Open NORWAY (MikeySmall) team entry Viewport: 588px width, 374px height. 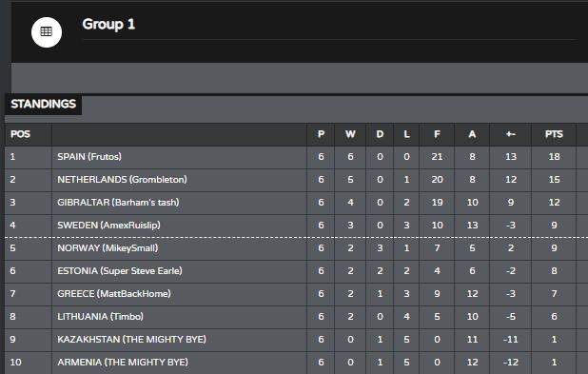[x=108, y=248]
